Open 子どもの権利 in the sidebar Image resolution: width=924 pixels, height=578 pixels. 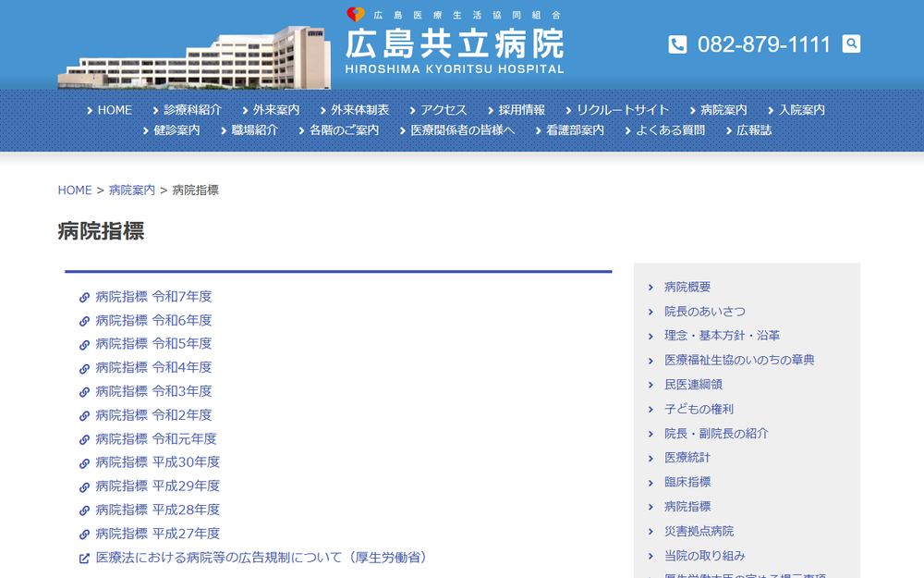pyautogui.click(x=699, y=409)
